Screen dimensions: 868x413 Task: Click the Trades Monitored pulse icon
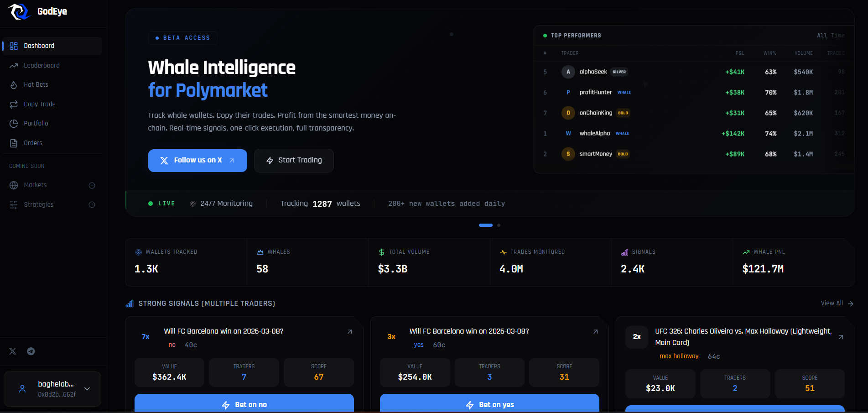[x=503, y=252]
